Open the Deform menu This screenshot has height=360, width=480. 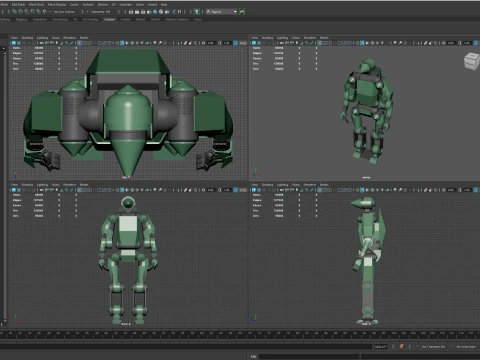pyautogui.click(x=103, y=5)
